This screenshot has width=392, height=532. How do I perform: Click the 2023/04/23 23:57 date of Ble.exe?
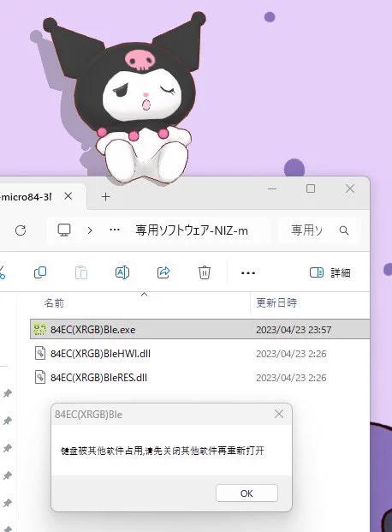coord(294,330)
